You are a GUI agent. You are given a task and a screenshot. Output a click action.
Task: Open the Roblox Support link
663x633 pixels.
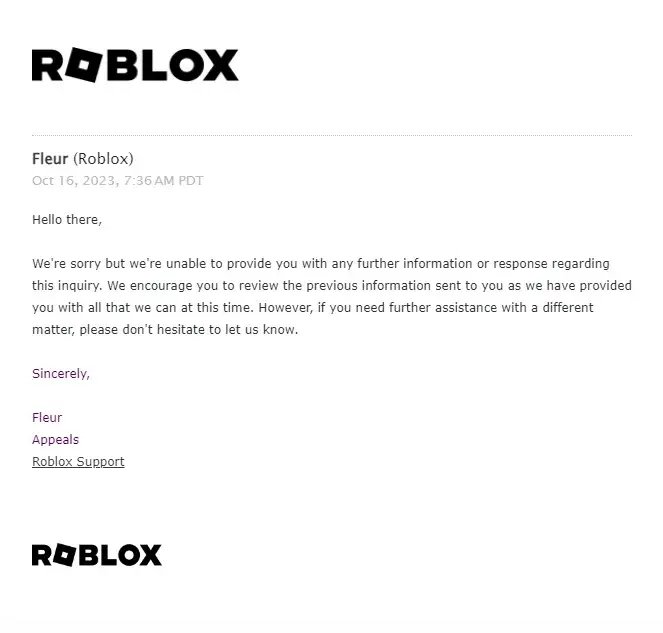point(78,462)
